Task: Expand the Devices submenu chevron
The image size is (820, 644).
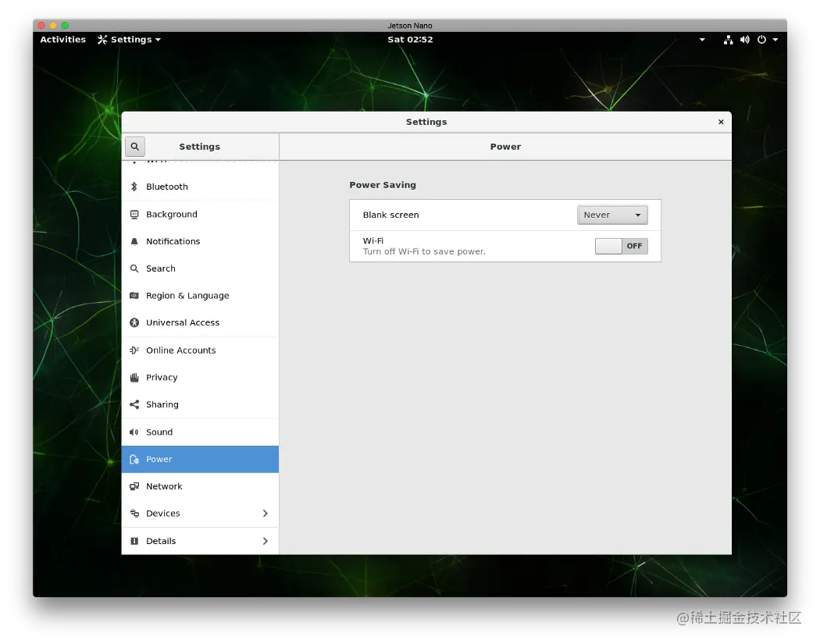Action: tap(266, 514)
